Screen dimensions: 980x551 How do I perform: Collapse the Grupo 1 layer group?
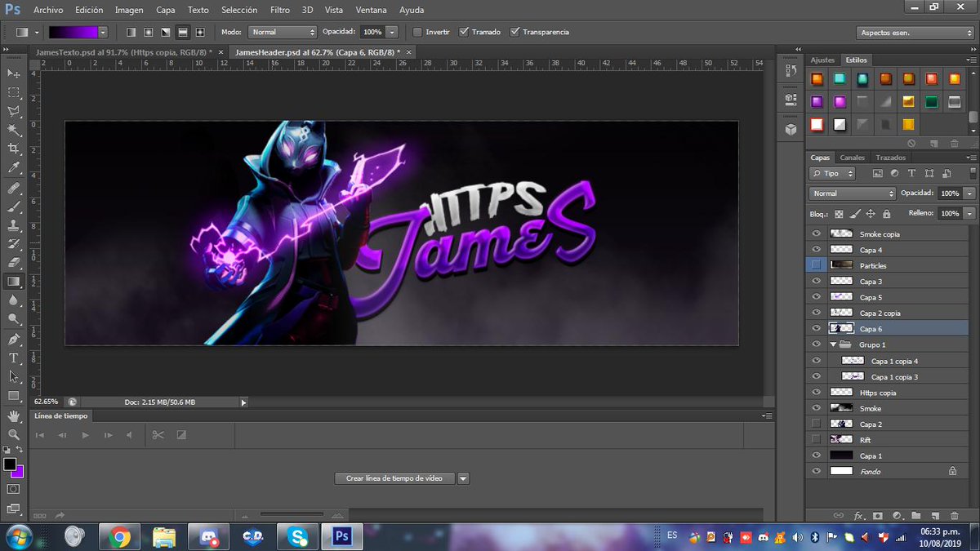click(832, 344)
